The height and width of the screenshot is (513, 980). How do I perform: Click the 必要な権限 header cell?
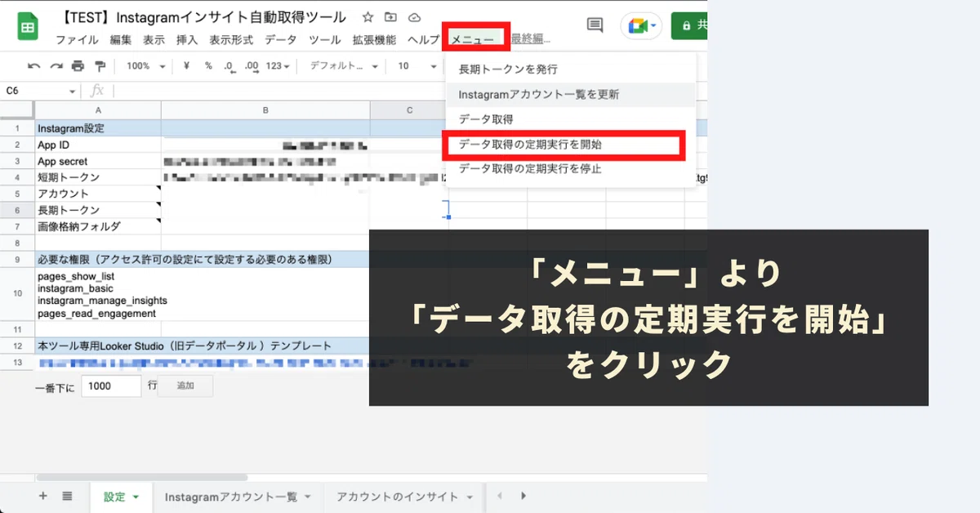[x=185, y=260]
